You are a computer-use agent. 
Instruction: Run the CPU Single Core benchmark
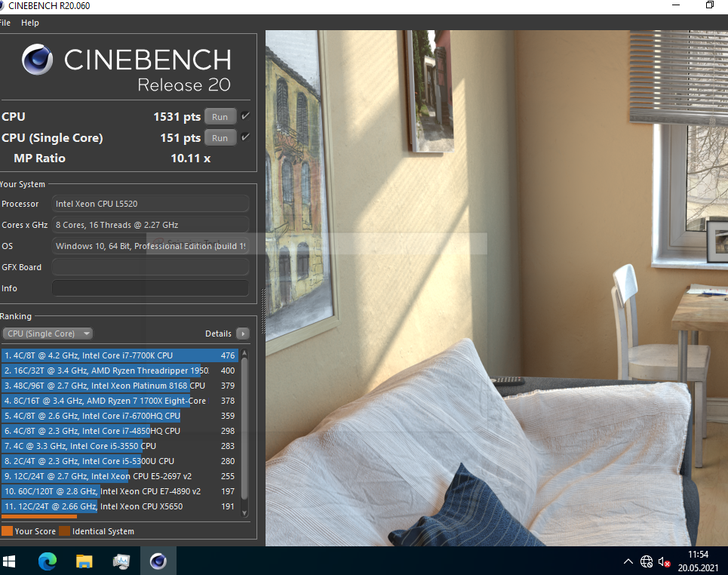click(220, 138)
